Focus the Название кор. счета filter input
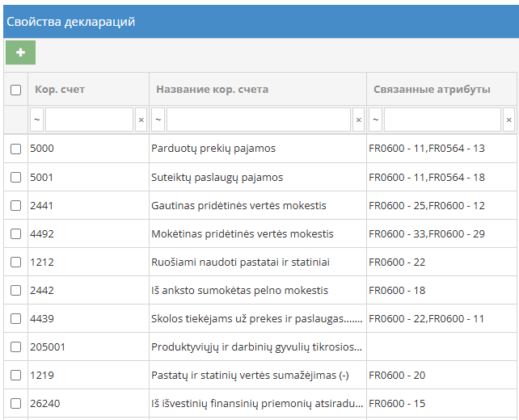The width and height of the screenshot is (519, 420). pyautogui.click(x=259, y=120)
